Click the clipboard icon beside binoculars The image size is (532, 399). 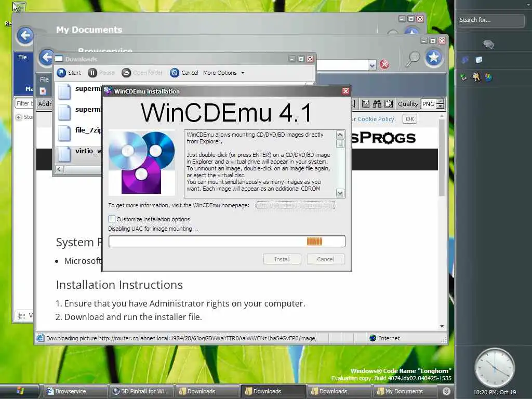(x=389, y=104)
